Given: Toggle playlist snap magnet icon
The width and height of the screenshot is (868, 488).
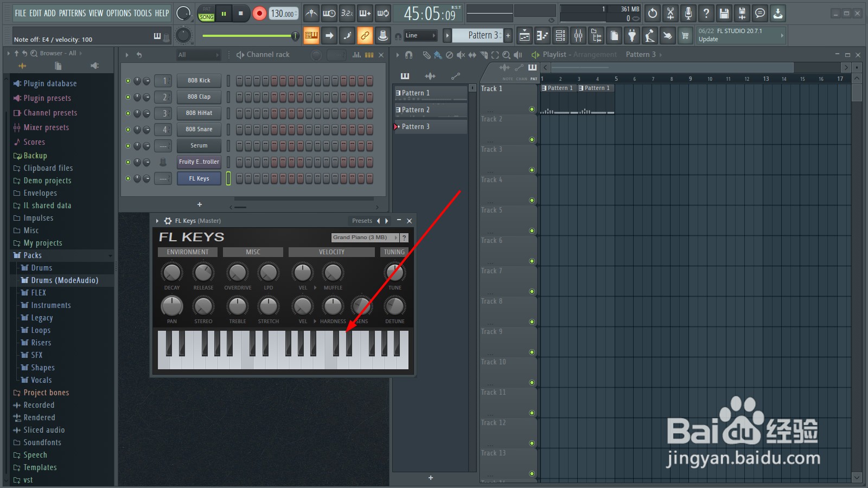Looking at the screenshot, I should coord(409,55).
